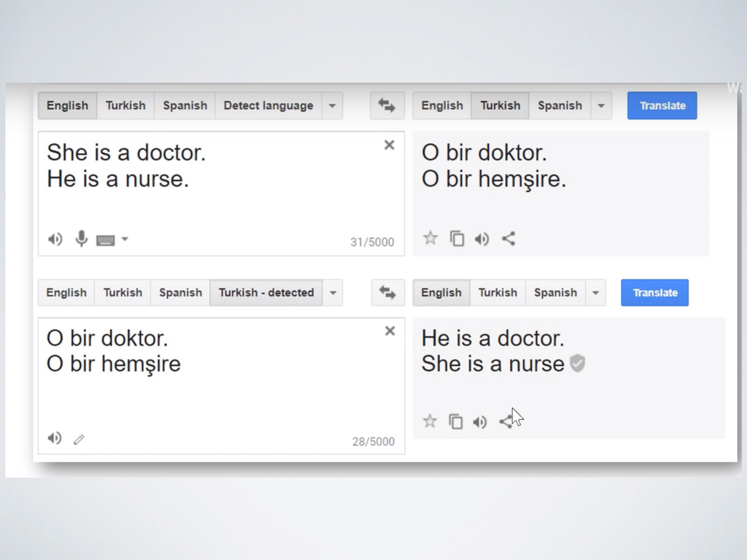This screenshot has height=560, width=747.
Task: Swap languages in the top translator
Action: tap(387, 106)
